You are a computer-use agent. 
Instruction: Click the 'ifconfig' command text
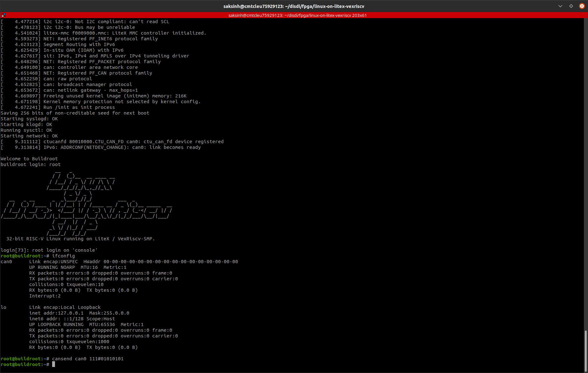pos(64,256)
